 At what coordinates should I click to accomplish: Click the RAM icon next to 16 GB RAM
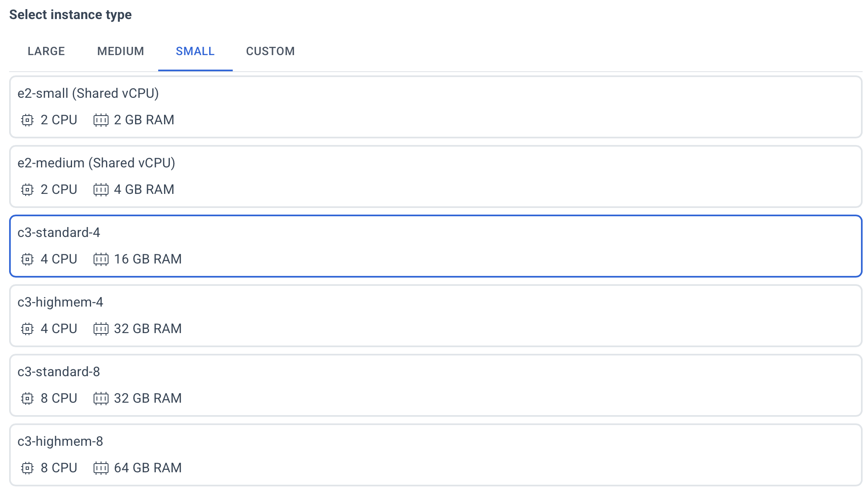(x=101, y=259)
